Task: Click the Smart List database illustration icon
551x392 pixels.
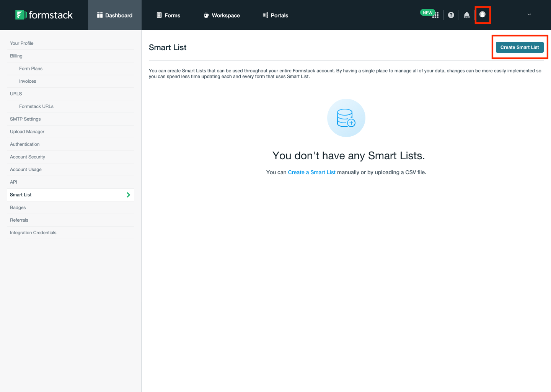Action: [346, 118]
